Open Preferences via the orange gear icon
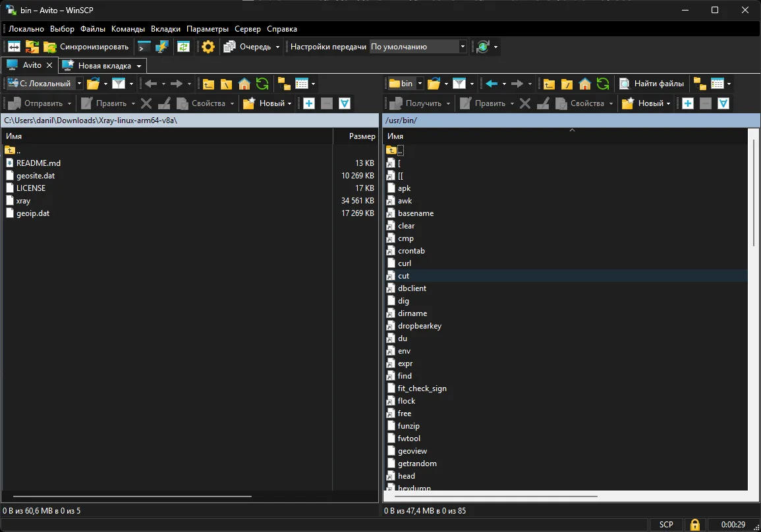Image resolution: width=761 pixels, height=532 pixels. tap(208, 47)
